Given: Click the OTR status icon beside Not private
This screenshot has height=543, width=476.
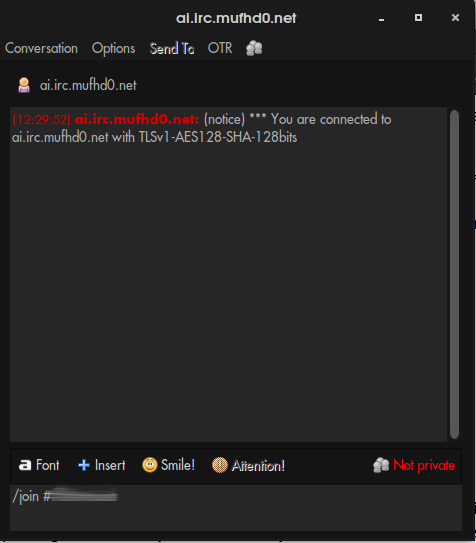Looking at the screenshot, I should coord(381,465).
